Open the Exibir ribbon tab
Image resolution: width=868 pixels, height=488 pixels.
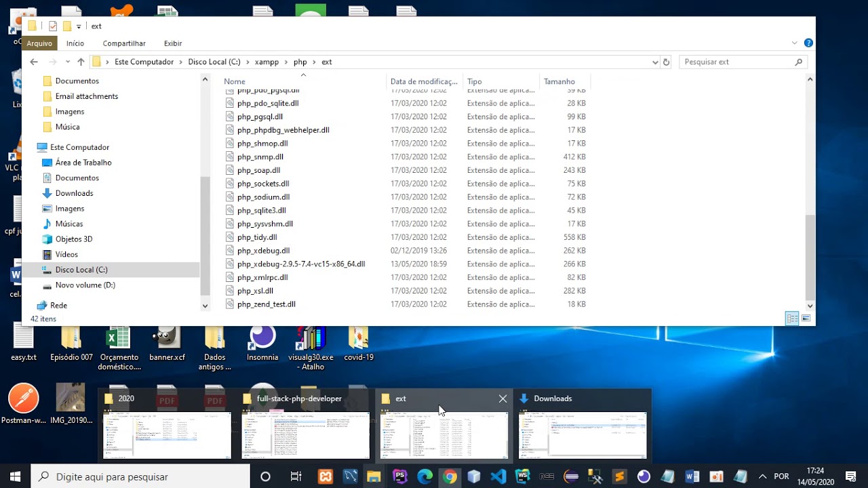pyautogui.click(x=173, y=43)
